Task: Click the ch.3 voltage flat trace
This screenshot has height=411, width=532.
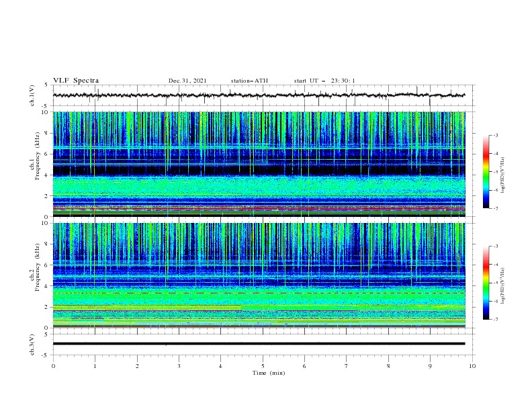Action: tap(259, 344)
